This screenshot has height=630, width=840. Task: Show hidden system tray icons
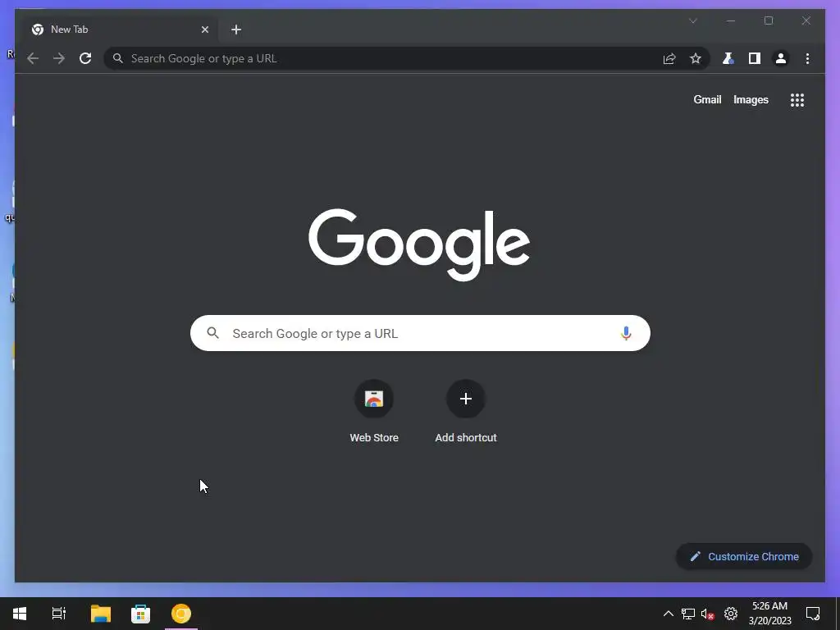tap(668, 614)
